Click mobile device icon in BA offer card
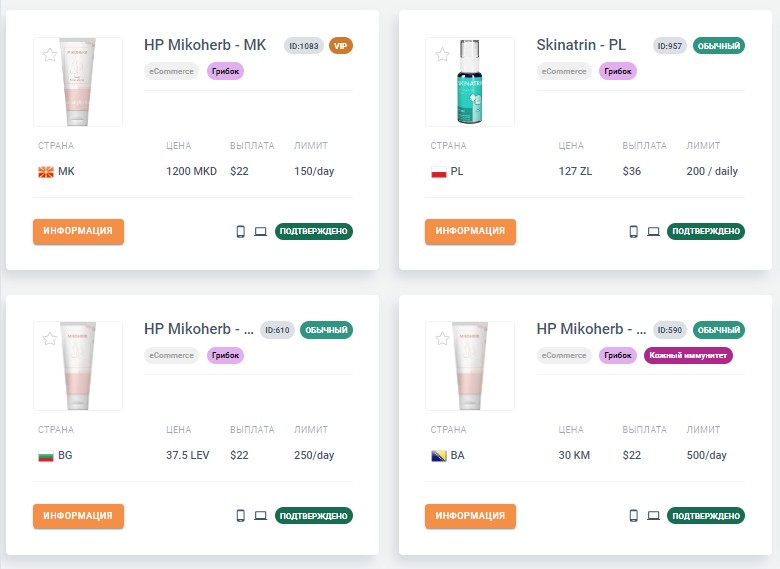This screenshot has width=780, height=569. (634, 516)
